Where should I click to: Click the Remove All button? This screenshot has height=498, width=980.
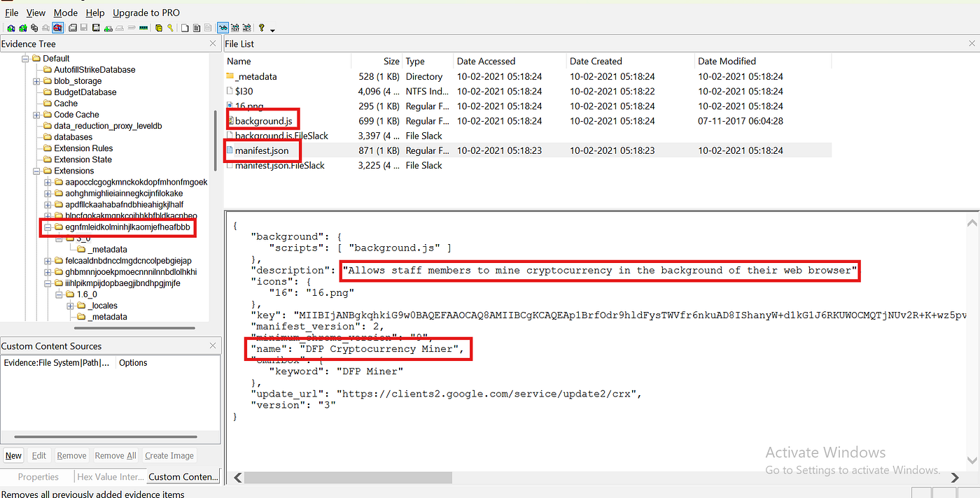tap(115, 455)
